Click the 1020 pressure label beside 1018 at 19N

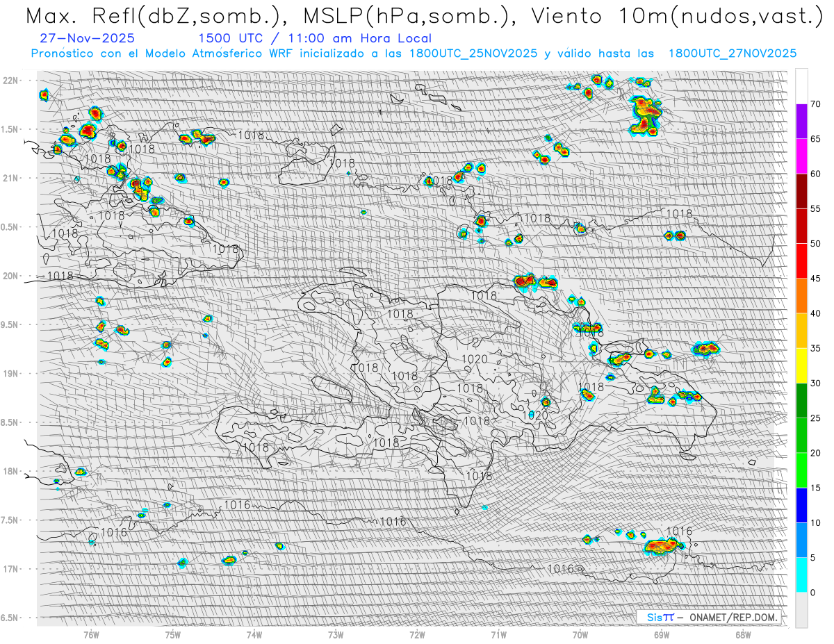pyautogui.click(x=475, y=359)
